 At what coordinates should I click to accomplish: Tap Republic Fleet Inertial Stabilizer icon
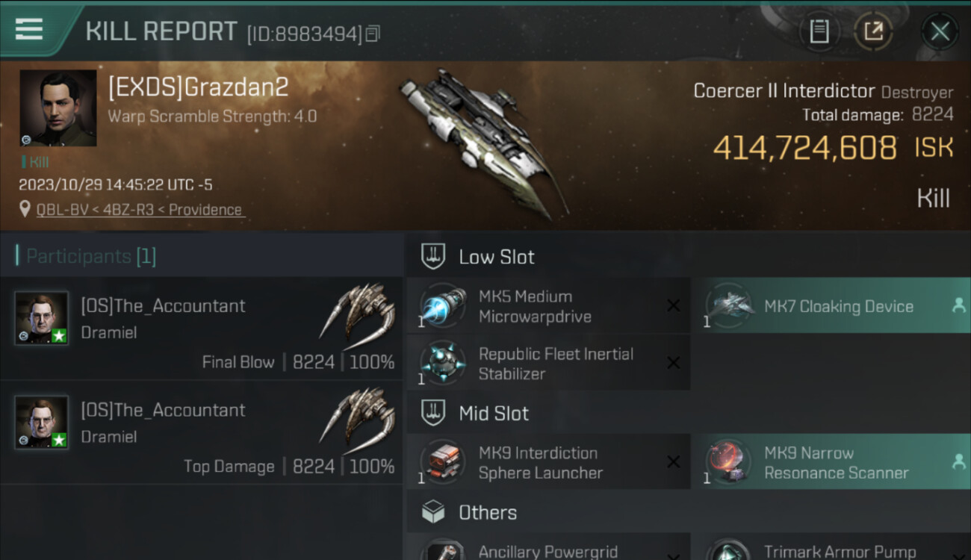coord(442,364)
